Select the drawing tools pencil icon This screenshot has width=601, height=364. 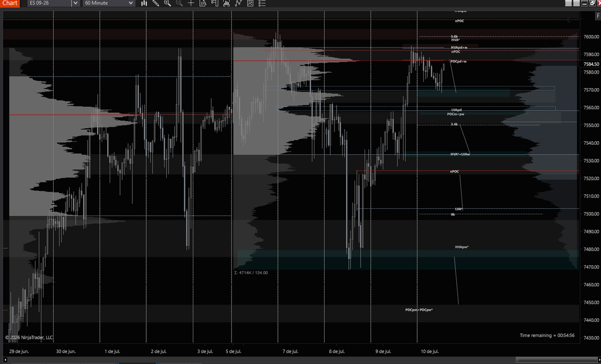[156, 3]
